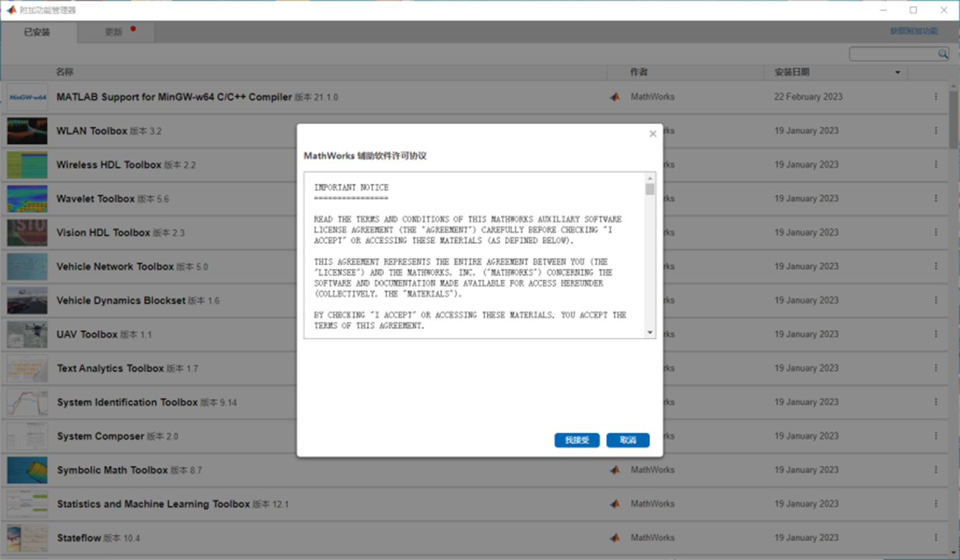The height and width of the screenshot is (560, 960).
Task: Click main list scrollbar down arrow
Action: 953,553
